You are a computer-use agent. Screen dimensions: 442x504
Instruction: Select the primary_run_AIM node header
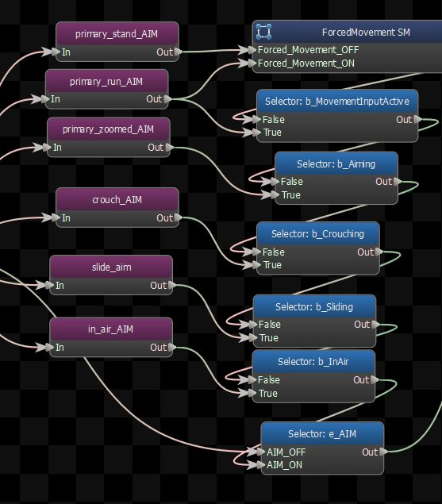coord(106,81)
